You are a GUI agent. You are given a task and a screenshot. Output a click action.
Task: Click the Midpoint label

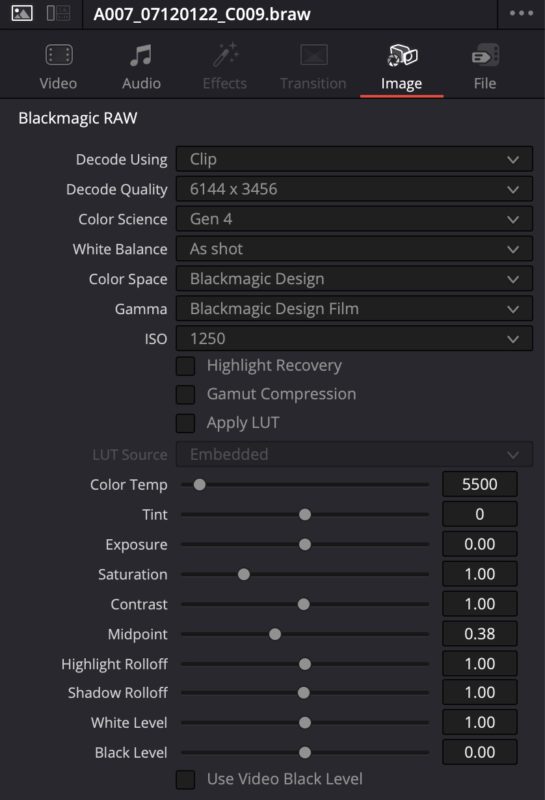(138, 634)
